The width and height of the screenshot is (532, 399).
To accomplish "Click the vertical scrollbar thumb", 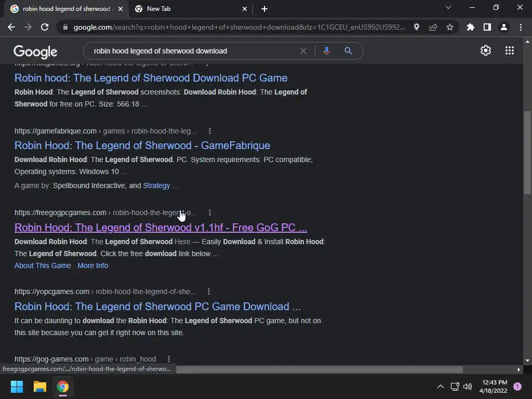I will point(527,153).
